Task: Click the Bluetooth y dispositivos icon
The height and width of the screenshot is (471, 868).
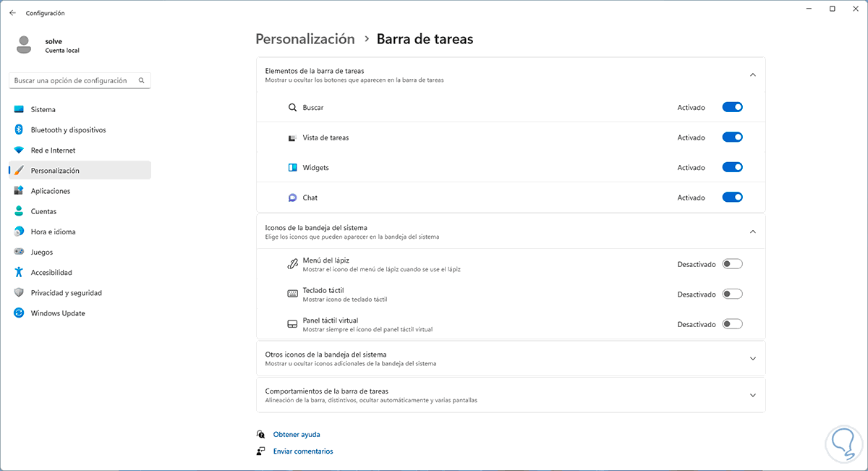Action: point(18,130)
